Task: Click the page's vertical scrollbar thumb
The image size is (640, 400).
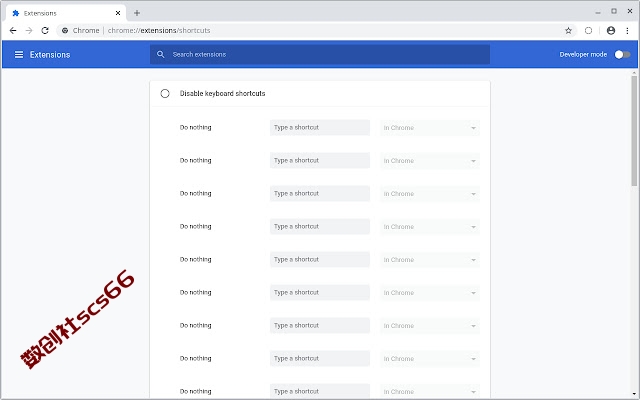Action: click(x=634, y=131)
